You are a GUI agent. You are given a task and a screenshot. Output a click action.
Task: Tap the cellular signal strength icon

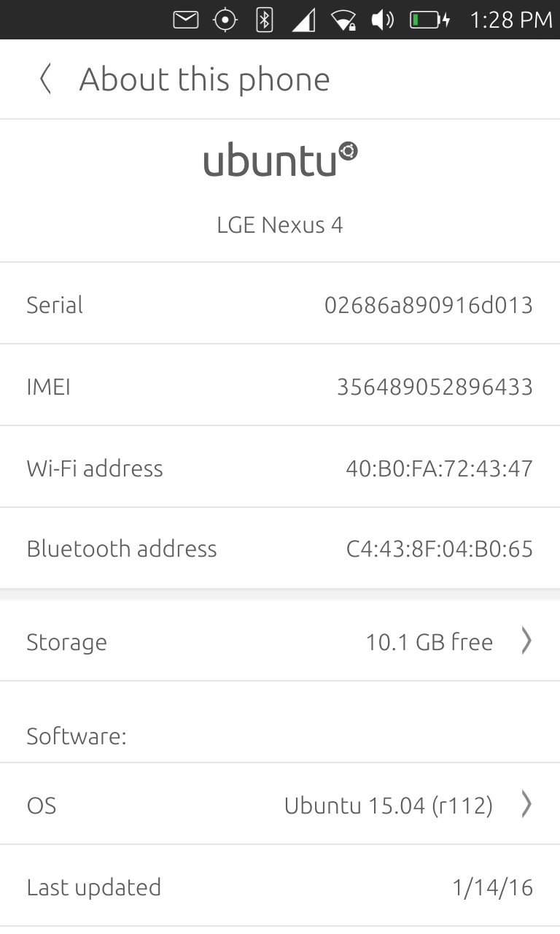[303, 20]
